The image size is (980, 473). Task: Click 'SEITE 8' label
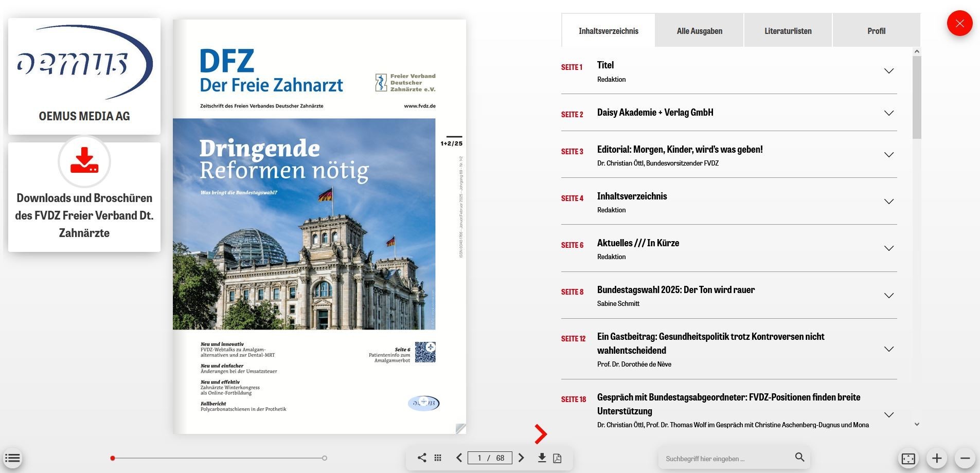573,292
